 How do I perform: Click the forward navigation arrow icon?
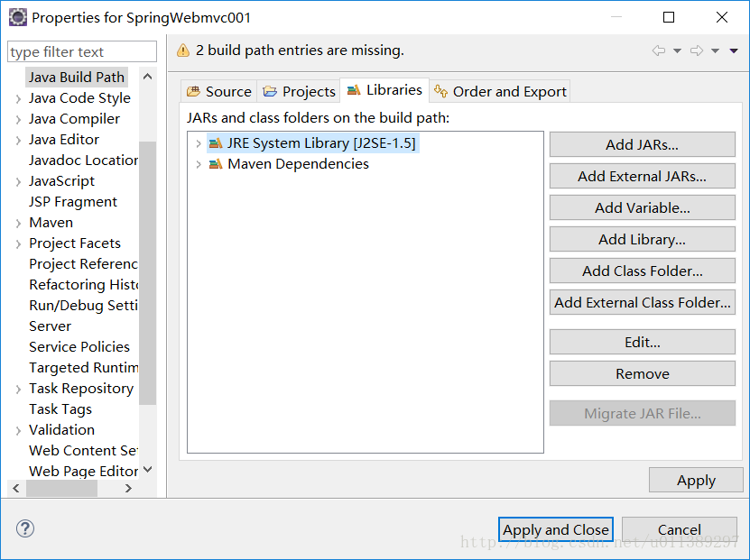[697, 50]
